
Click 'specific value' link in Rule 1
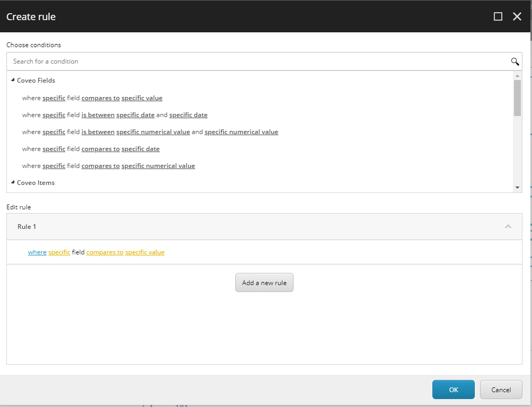click(145, 252)
